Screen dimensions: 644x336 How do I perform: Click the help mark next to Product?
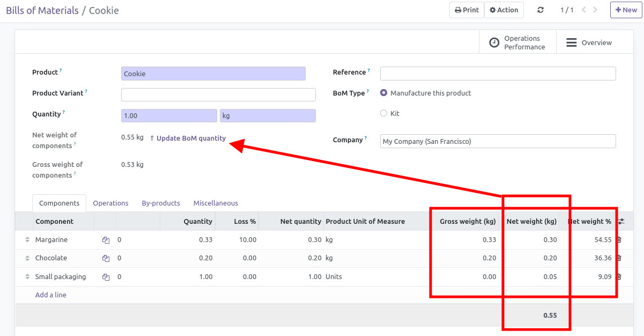pyautogui.click(x=61, y=70)
